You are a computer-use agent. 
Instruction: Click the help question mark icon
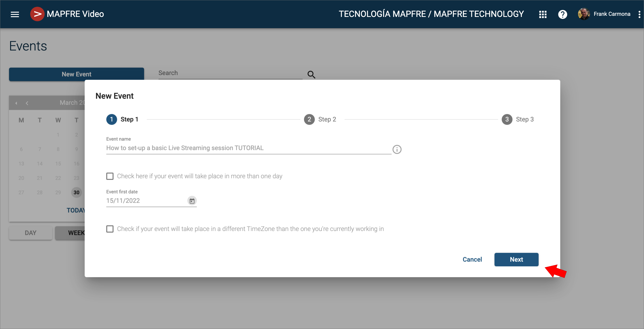[x=562, y=14]
